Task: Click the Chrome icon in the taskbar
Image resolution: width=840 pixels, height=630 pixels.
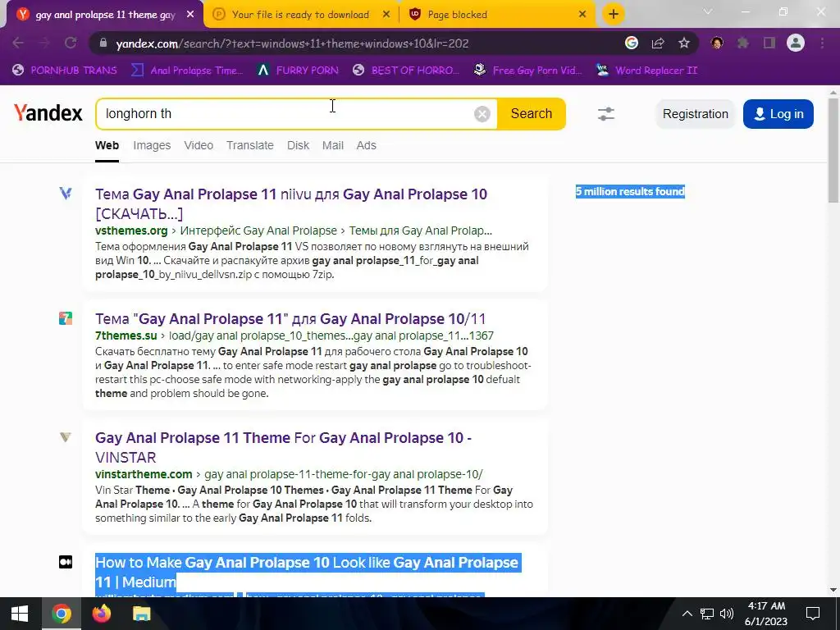Action: tap(61, 614)
